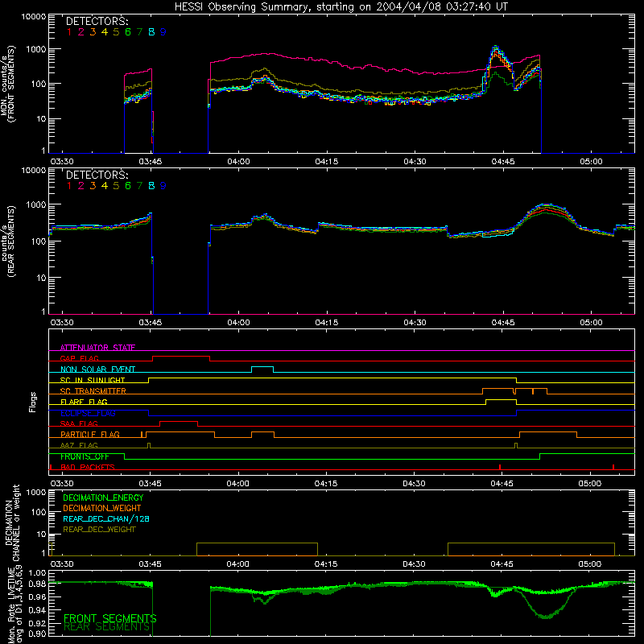Select detector 2 in the rear segments legend

pyautogui.click(x=81, y=186)
